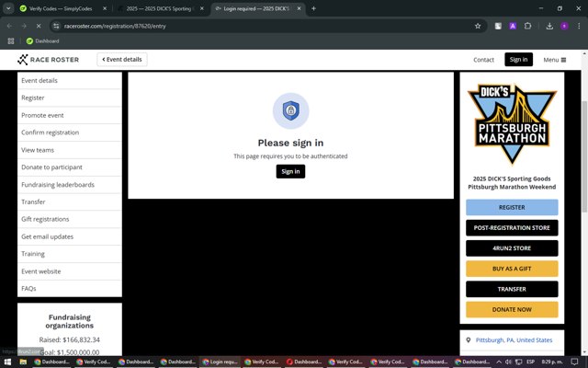Open the Chrome extensions puzzle icon
The width and height of the screenshot is (588, 368).
tap(527, 26)
